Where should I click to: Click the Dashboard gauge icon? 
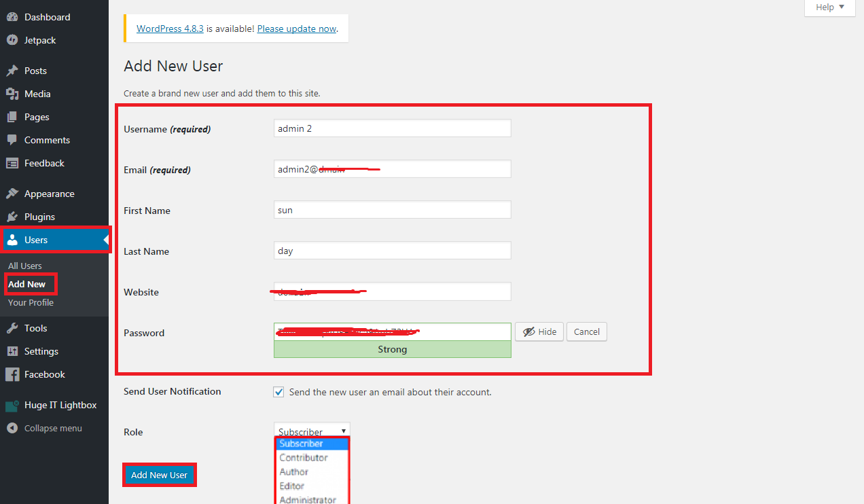(12, 17)
